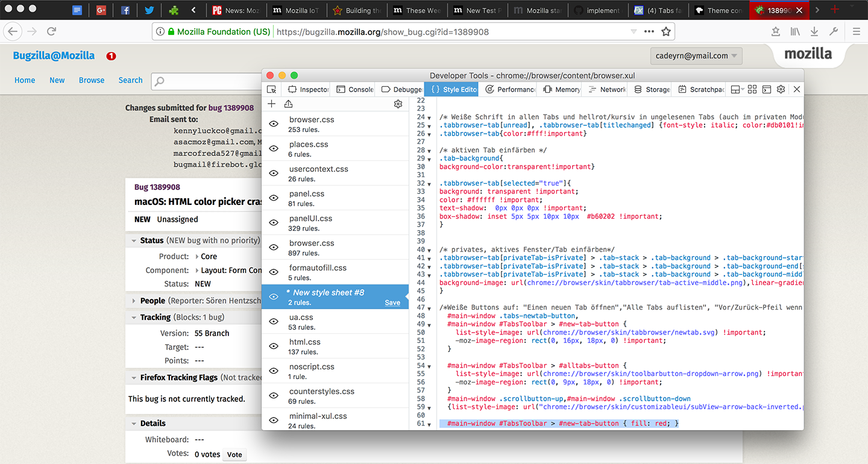This screenshot has width=868, height=464.
Task: Click the Vote button
Action: [234, 455]
